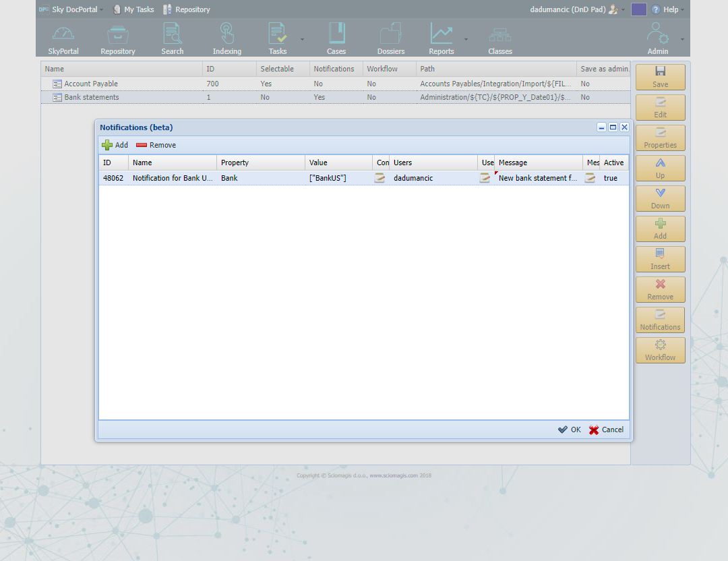Select the Account Payable row
The width and height of the screenshot is (728, 561).
tap(335, 84)
